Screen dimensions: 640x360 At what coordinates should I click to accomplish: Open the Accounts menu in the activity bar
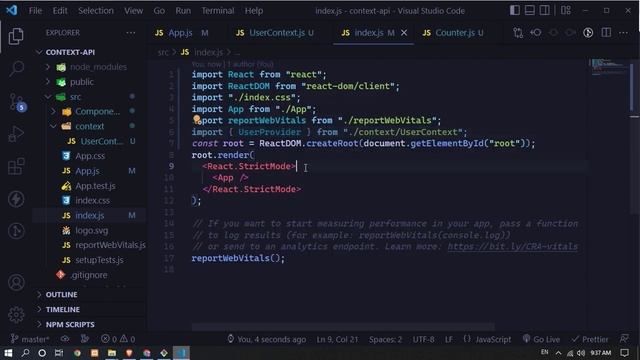point(16,282)
